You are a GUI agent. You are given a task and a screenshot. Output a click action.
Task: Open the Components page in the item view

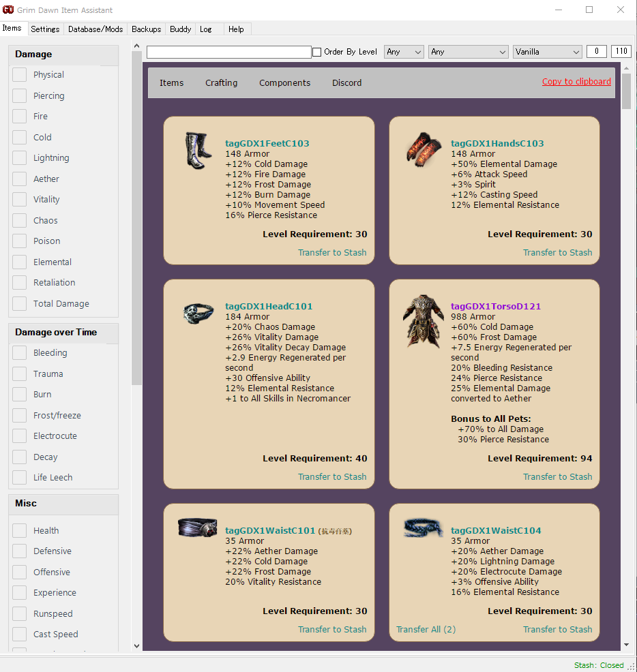point(285,82)
